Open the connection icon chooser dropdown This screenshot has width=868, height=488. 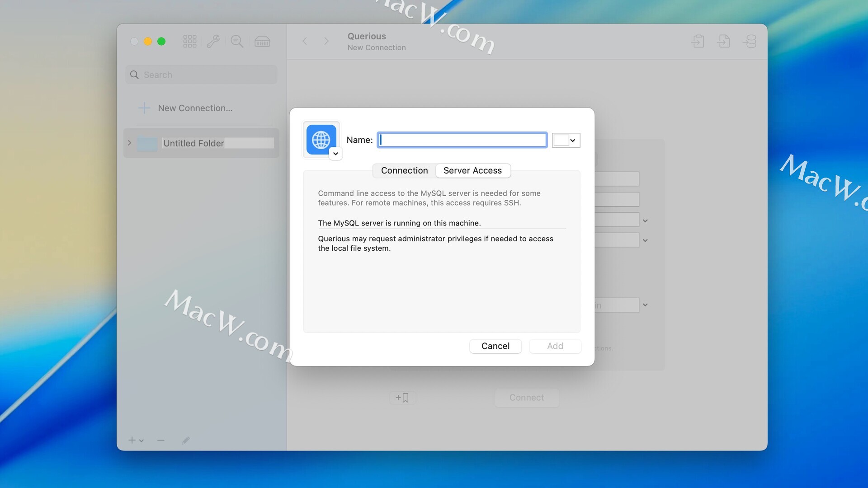(x=335, y=154)
